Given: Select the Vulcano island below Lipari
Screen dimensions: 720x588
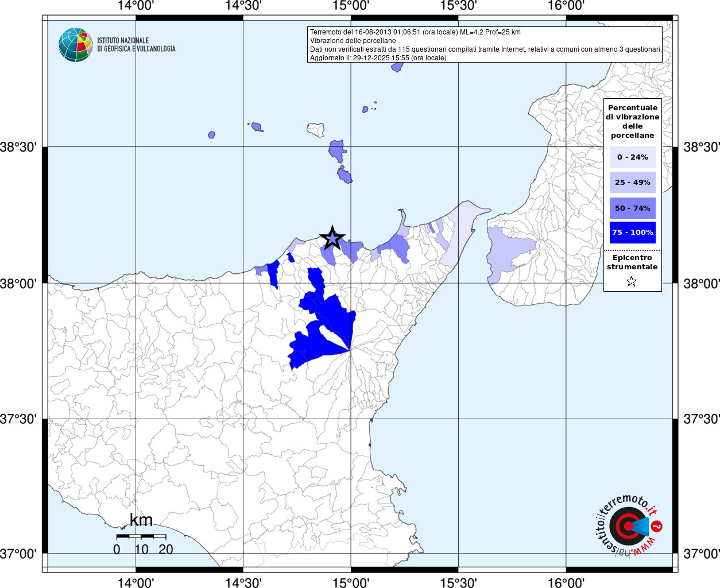Looking at the screenshot, I should 344,175.
